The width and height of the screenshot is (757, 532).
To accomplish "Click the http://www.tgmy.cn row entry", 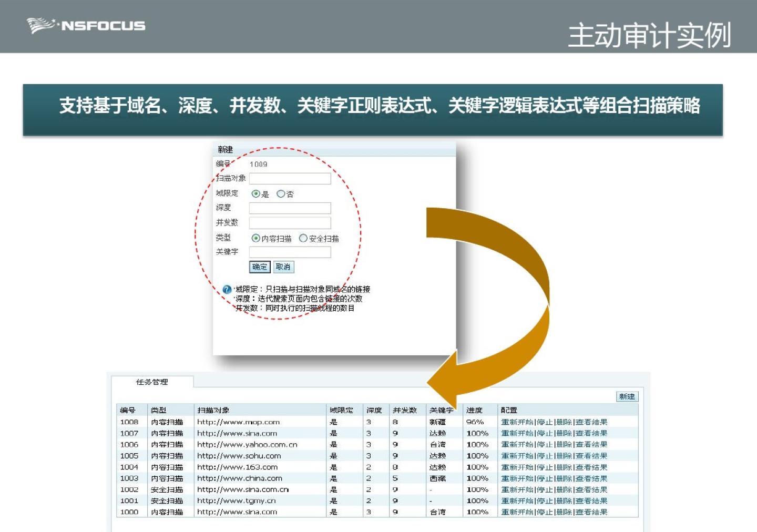I will [x=237, y=501].
